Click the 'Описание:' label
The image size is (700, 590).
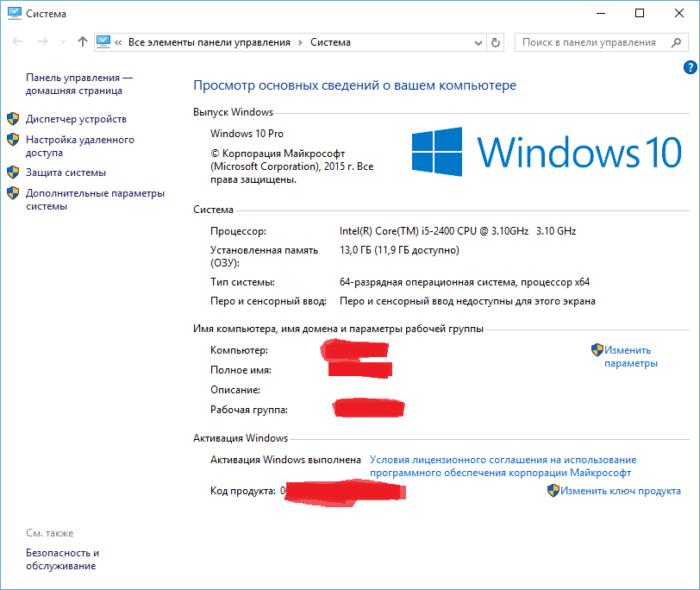pos(235,390)
